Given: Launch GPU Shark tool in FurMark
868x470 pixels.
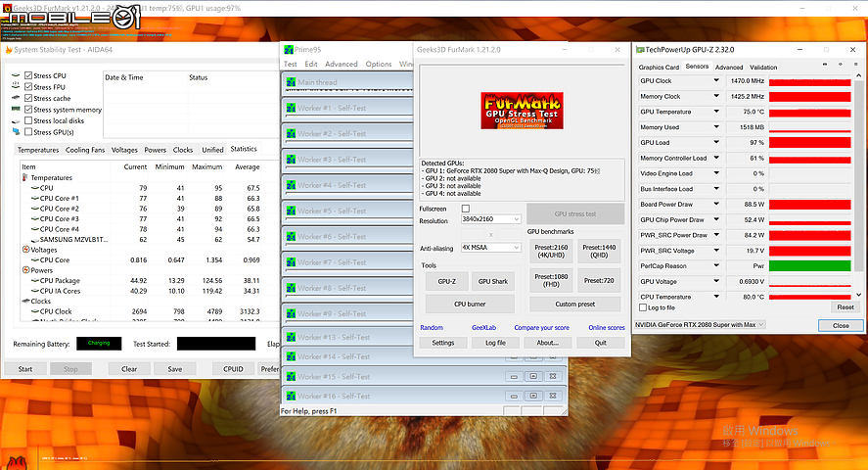Looking at the screenshot, I should click(492, 281).
